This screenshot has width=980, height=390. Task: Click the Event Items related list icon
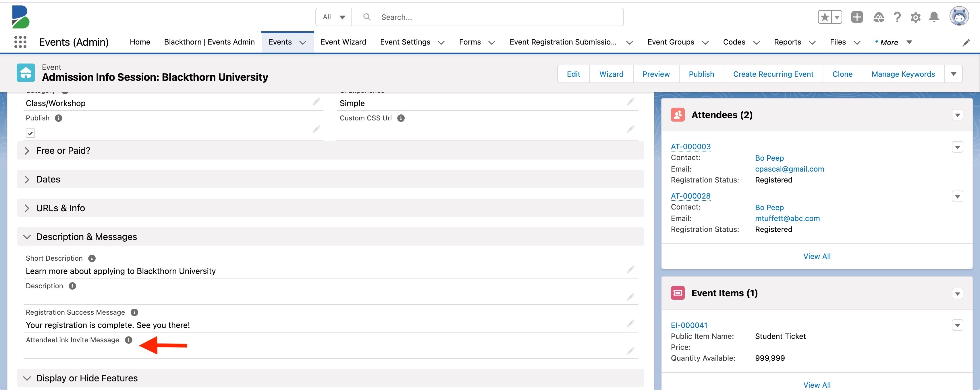click(678, 293)
